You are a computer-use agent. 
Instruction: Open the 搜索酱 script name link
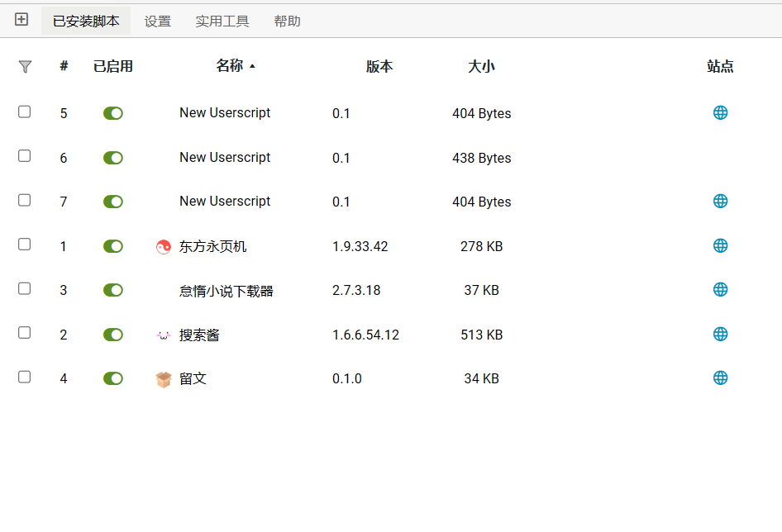tap(199, 335)
